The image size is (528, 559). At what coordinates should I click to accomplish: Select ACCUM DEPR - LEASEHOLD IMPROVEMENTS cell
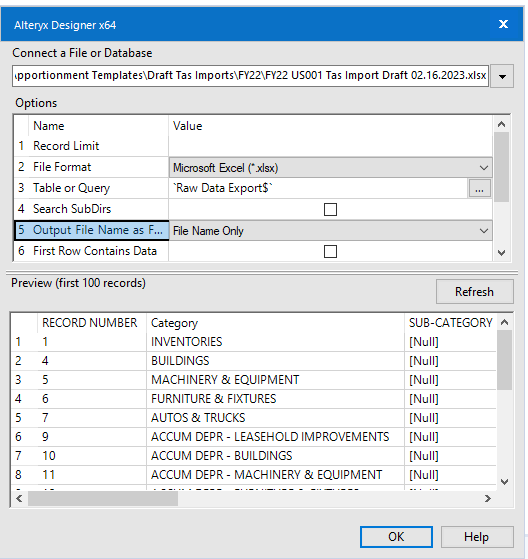tap(275, 437)
